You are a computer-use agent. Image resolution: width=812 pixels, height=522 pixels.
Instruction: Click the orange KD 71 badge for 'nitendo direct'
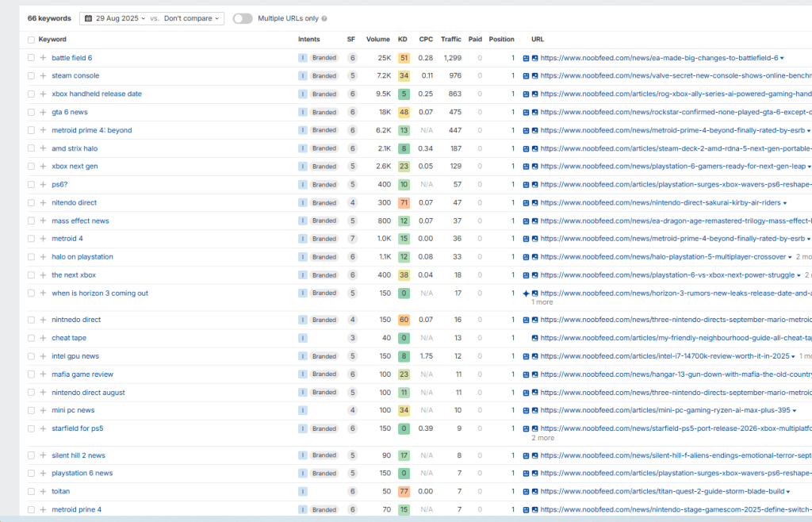(x=404, y=202)
